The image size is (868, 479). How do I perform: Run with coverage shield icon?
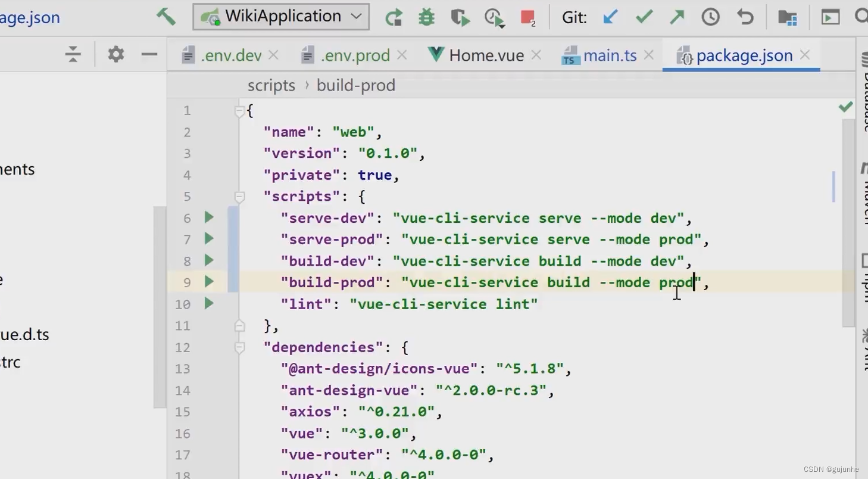pos(460,17)
